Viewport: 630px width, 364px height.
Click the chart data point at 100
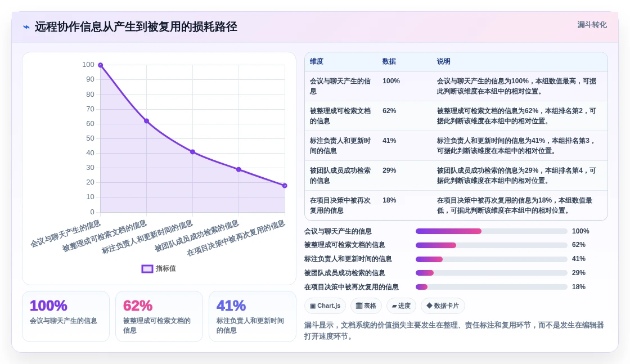click(x=101, y=65)
